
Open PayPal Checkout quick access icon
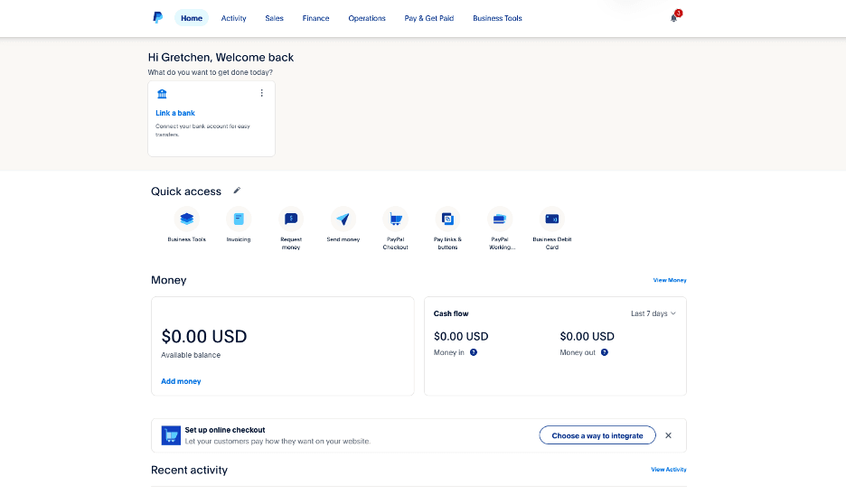(396, 219)
